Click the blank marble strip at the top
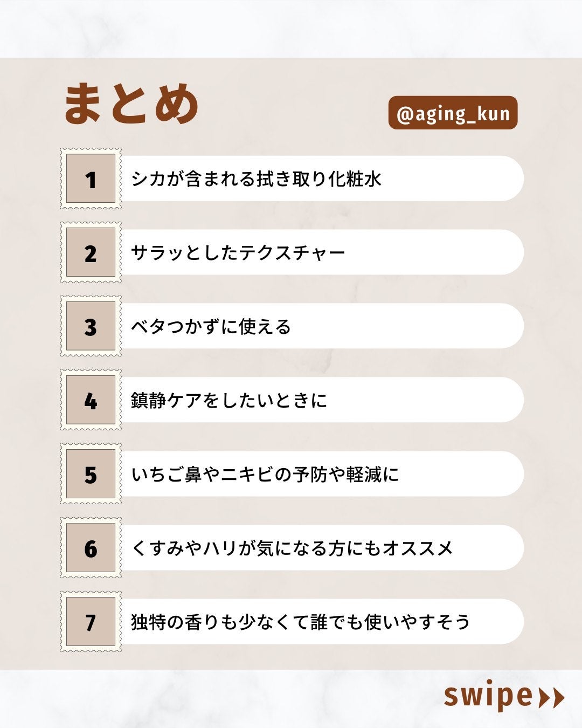 coord(291,28)
